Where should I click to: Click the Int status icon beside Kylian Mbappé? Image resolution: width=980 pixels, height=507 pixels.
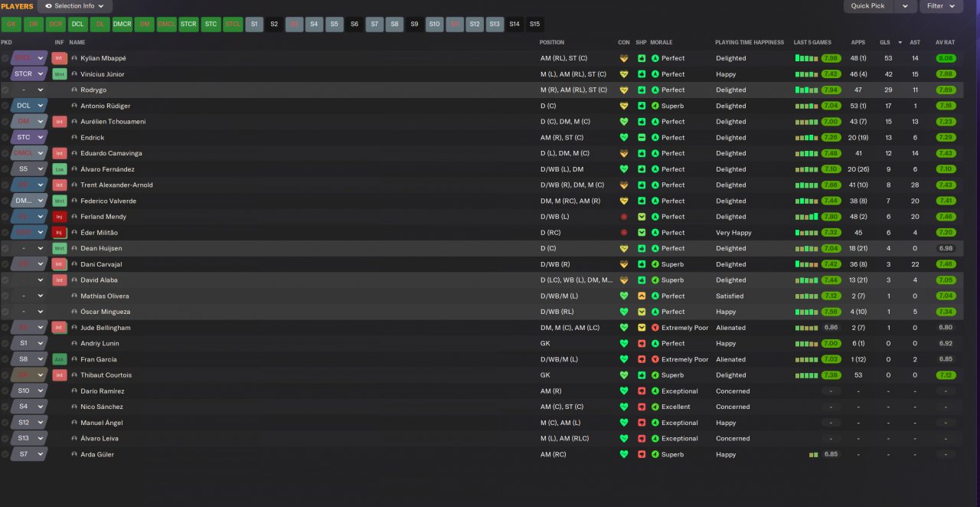[59, 58]
